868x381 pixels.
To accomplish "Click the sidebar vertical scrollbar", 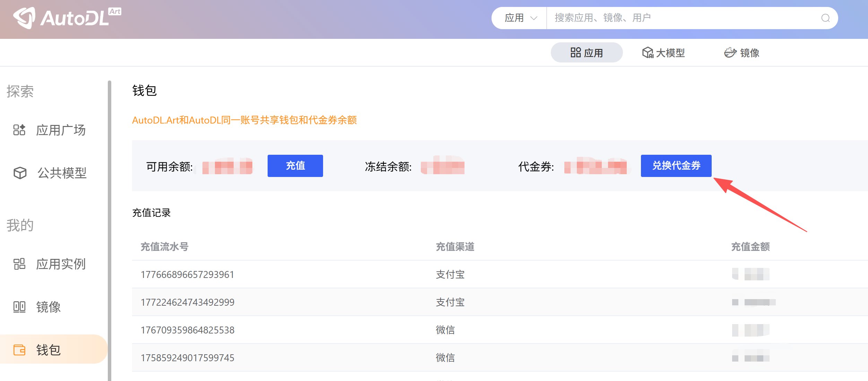I will click(110, 231).
